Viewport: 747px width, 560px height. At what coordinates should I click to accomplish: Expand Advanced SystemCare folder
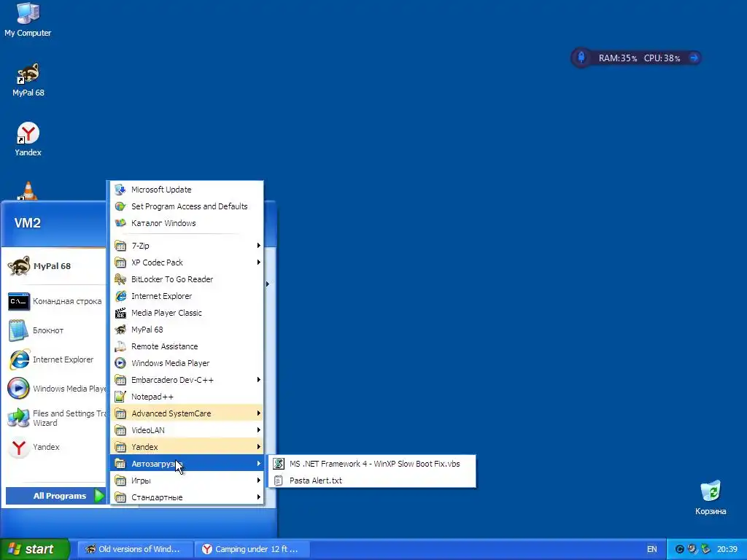point(187,413)
